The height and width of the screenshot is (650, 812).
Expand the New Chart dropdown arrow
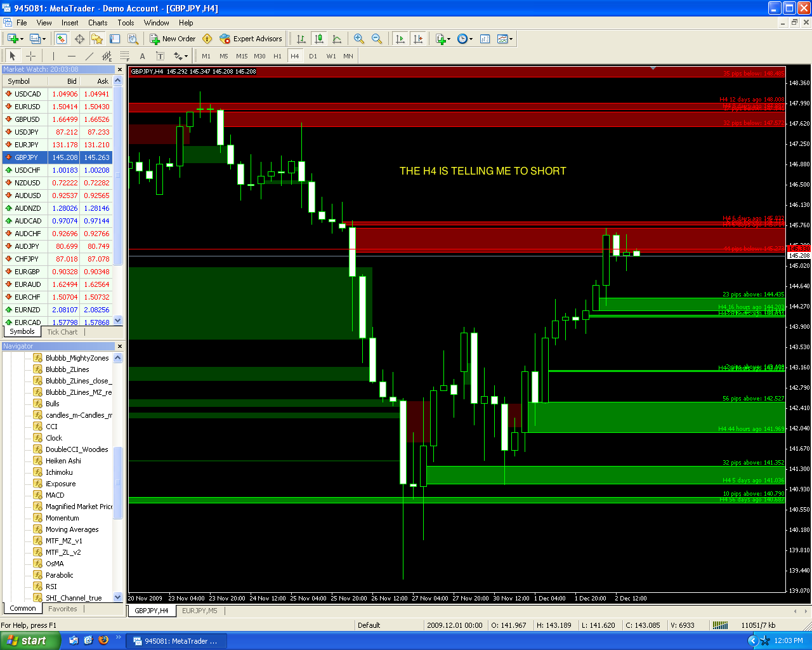click(22, 39)
